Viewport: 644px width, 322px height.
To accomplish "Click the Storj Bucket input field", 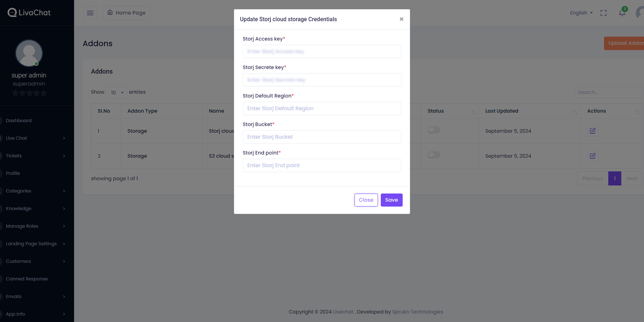I will (x=322, y=137).
